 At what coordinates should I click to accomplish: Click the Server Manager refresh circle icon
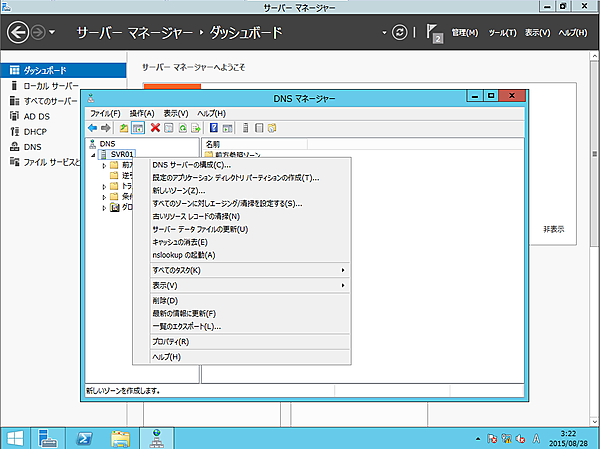[399, 33]
